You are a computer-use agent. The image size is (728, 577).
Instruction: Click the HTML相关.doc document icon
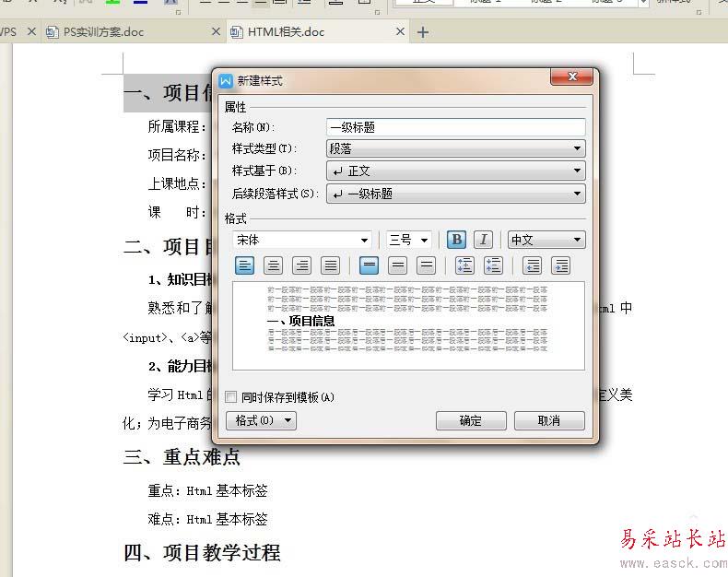(x=237, y=31)
